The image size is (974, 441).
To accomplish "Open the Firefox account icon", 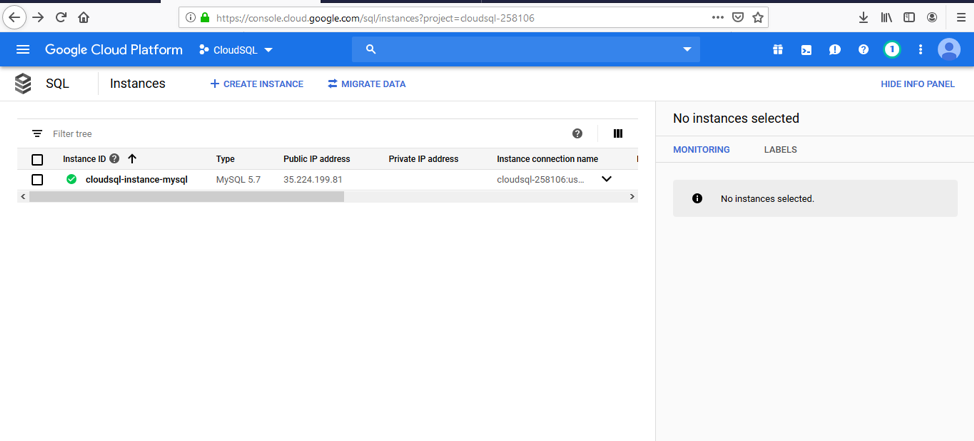I will 932,17.
